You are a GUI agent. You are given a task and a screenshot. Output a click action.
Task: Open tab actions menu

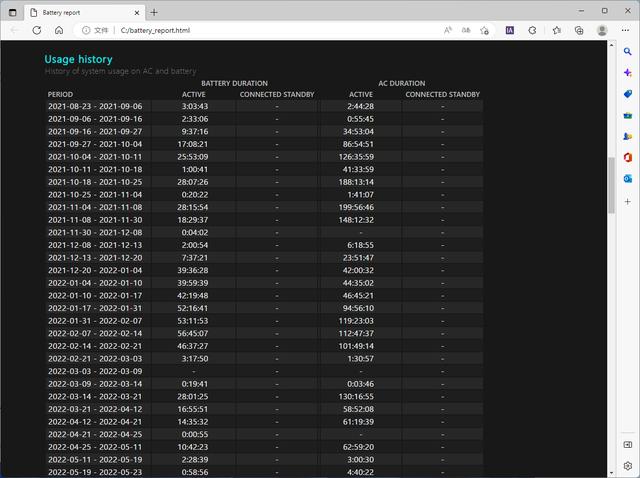(x=12, y=12)
